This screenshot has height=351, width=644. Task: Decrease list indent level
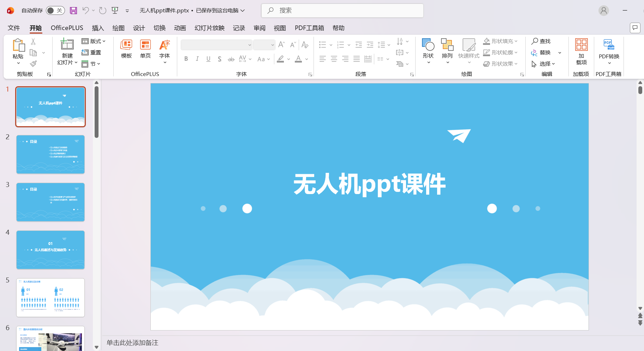coord(359,45)
